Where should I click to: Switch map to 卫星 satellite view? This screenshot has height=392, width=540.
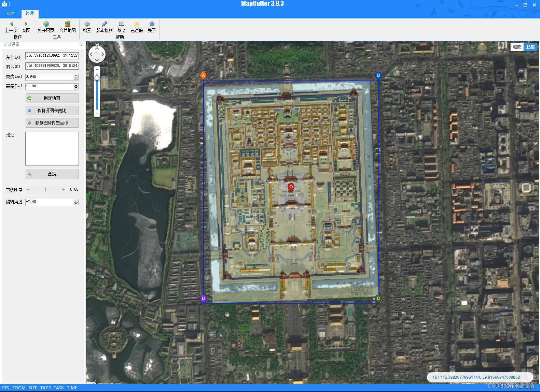point(530,47)
